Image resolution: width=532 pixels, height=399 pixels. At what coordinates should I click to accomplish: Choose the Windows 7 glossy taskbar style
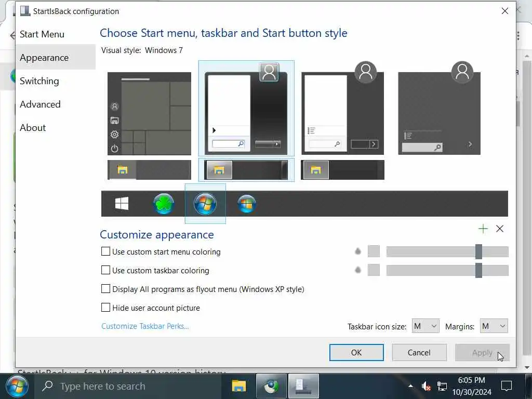click(x=246, y=170)
